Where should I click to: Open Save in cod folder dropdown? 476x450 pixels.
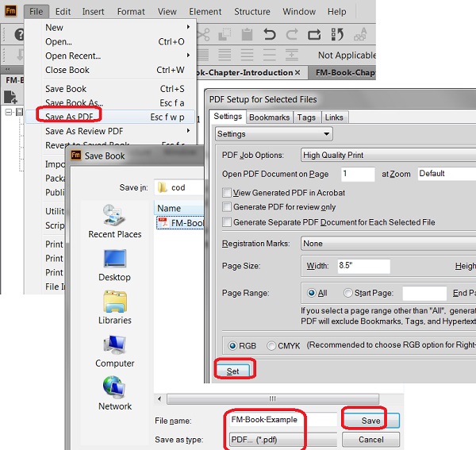point(178,187)
